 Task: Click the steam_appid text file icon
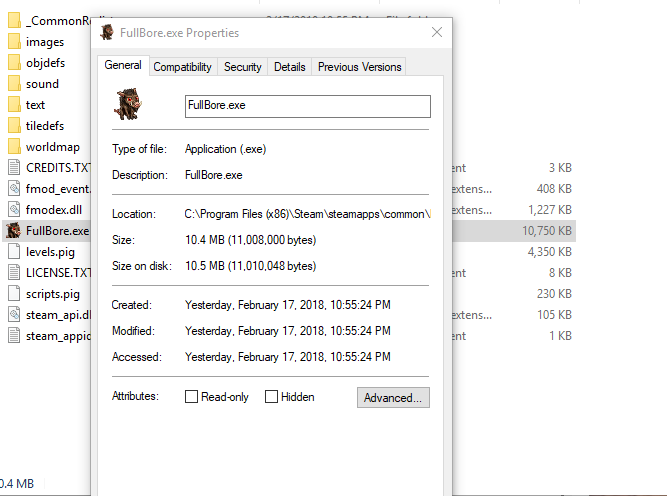(x=14, y=336)
